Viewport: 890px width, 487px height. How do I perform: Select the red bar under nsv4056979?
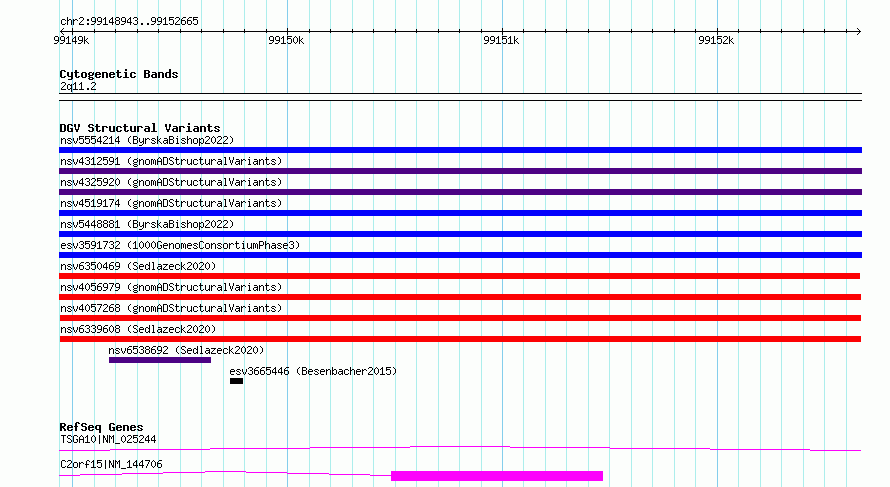[x=460, y=297]
